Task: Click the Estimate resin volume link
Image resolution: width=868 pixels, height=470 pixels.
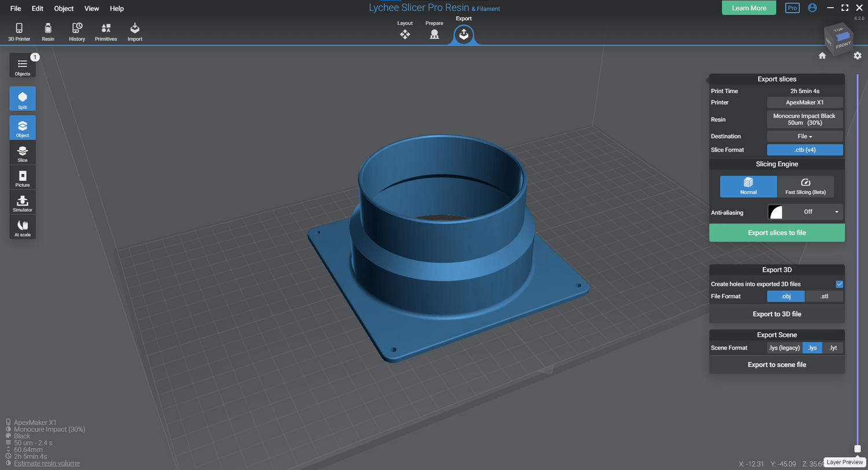Action: 47,463
